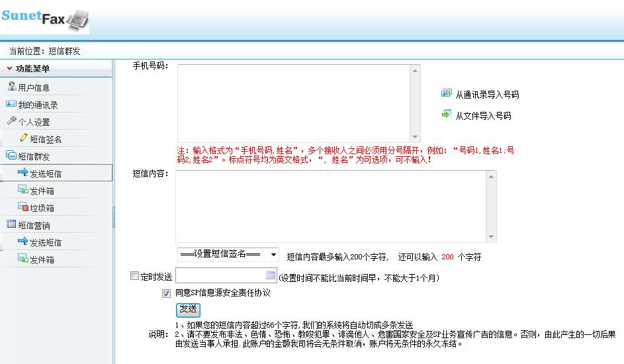Focus the 手机号码 text area
The width and height of the screenshot is (624, 364).
(294, 103)
